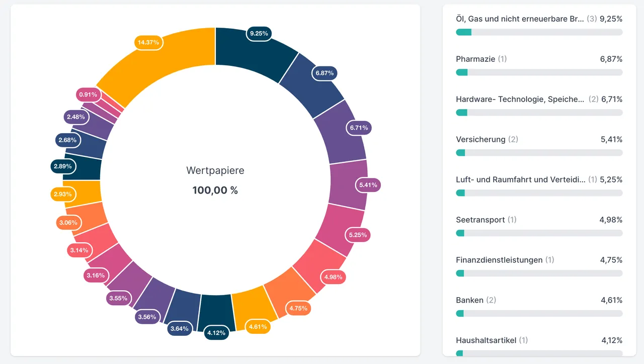Click the 3.55% chart label
This screenshot has width=644, height=364.
[x=118, y=298]
